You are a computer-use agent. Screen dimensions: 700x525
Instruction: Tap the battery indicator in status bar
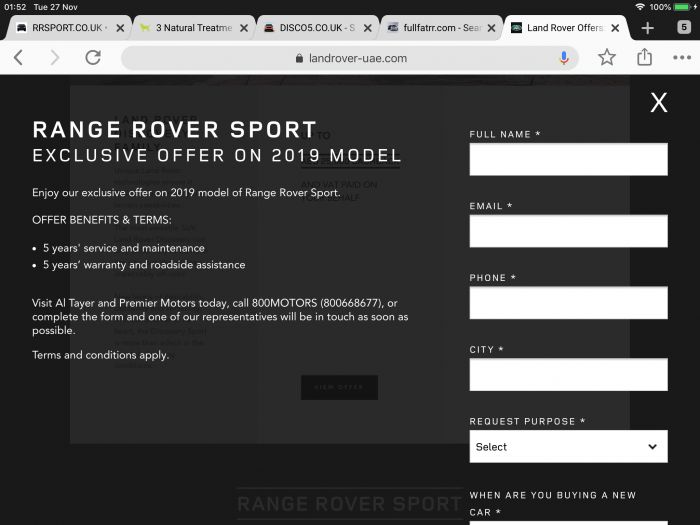pyautogui.click(x=683, y=7)
